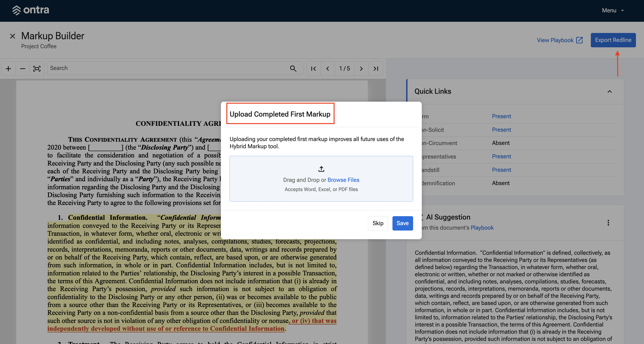Image resolution: width=644 pixels, height=344 pixels.
Task: Click the Browse Files link
Action: (x=343, y=180)
